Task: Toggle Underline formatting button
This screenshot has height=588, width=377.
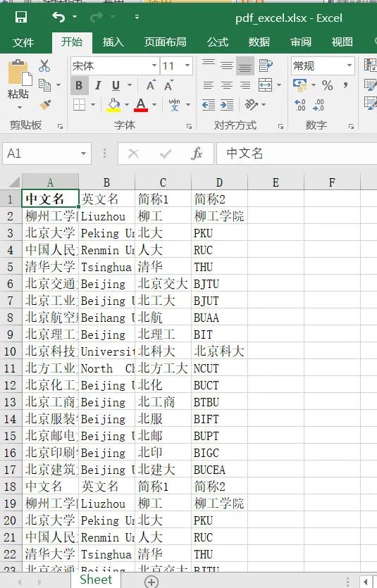Action: coord(116,85)
